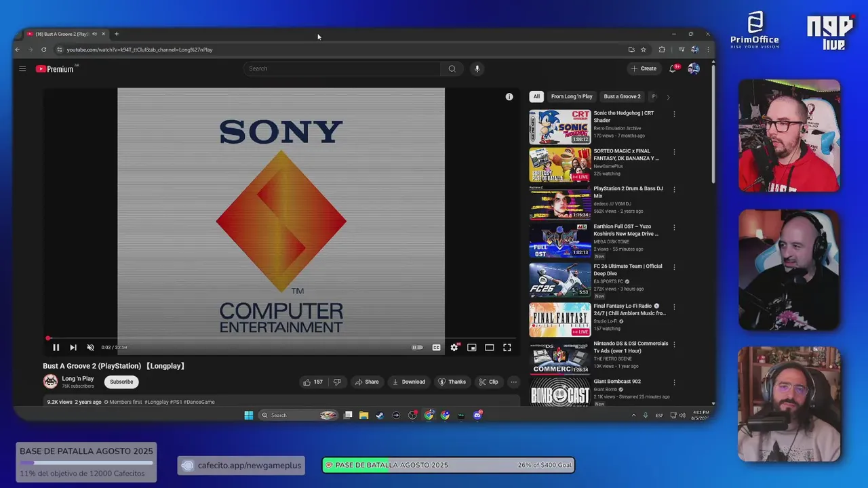The width and height of the screenshot is (868, 488).
Task: Open Discord from the taskbar
Action: 477,415
